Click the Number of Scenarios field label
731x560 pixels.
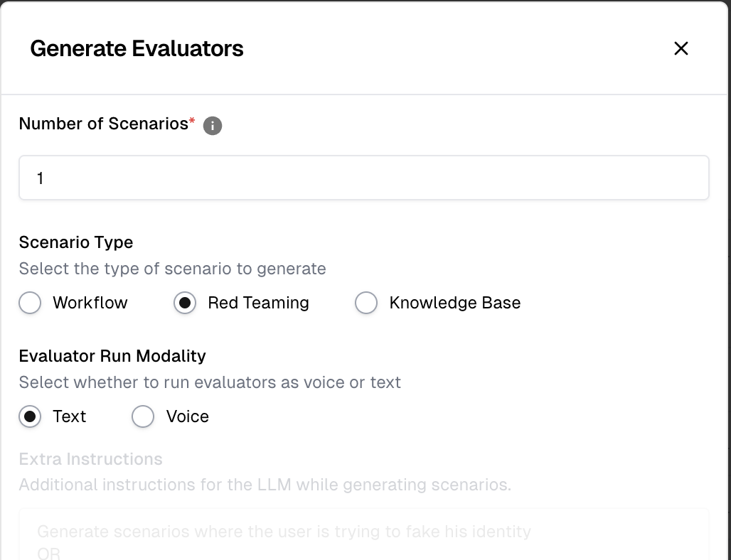coord(104,124)
